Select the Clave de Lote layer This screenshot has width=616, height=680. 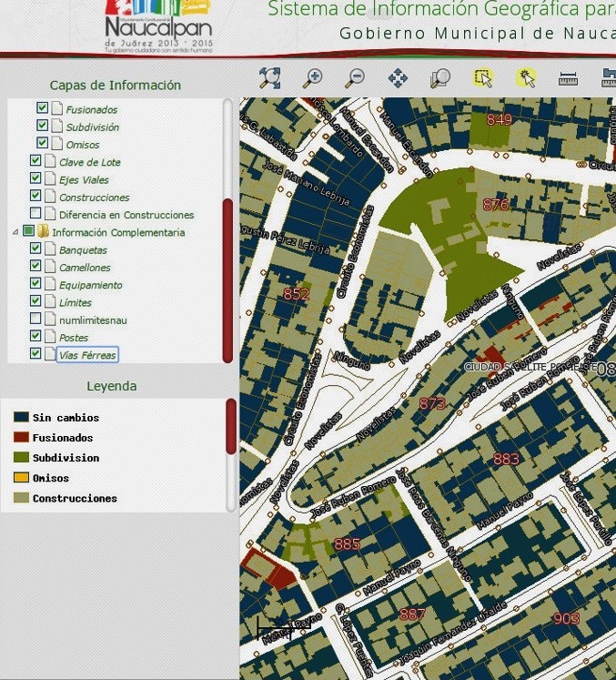pos(89,162)
